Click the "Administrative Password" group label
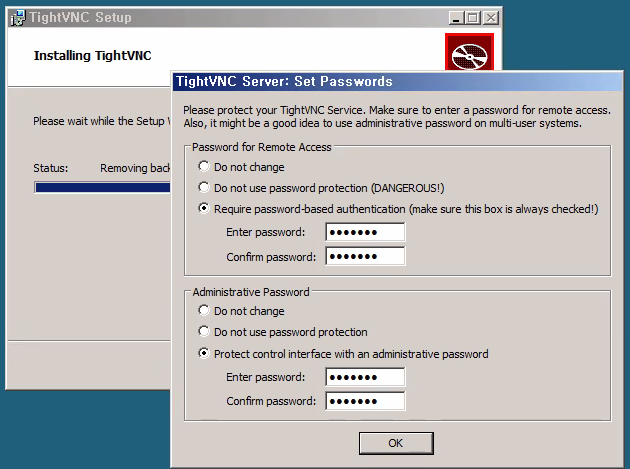This screenshot has height=469, width=630. 251,292
